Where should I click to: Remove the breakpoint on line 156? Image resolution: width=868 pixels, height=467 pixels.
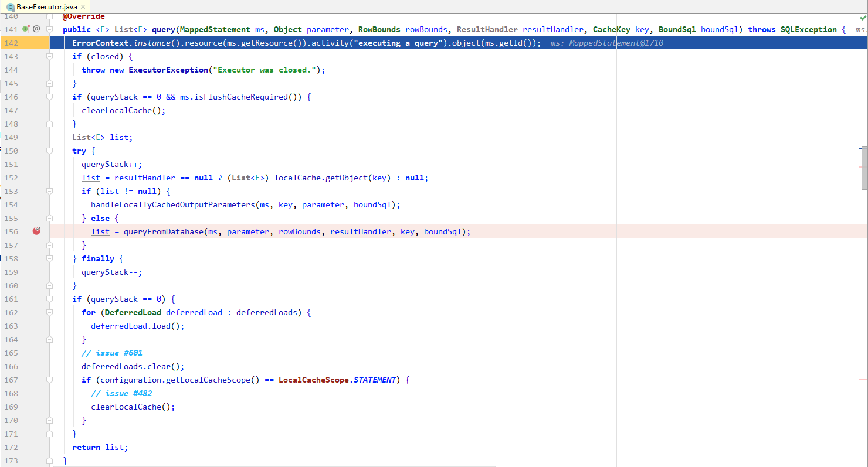point(36,231)
